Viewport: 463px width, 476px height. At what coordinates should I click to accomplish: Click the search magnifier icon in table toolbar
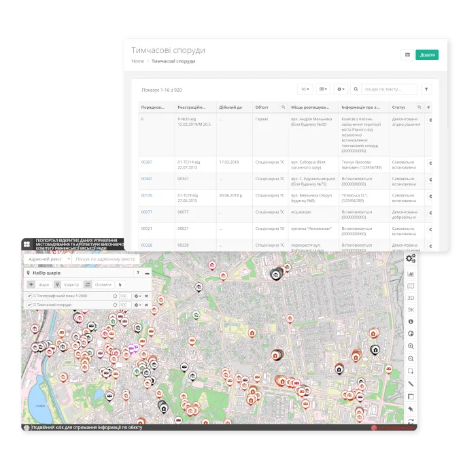[x=356, y=89]
